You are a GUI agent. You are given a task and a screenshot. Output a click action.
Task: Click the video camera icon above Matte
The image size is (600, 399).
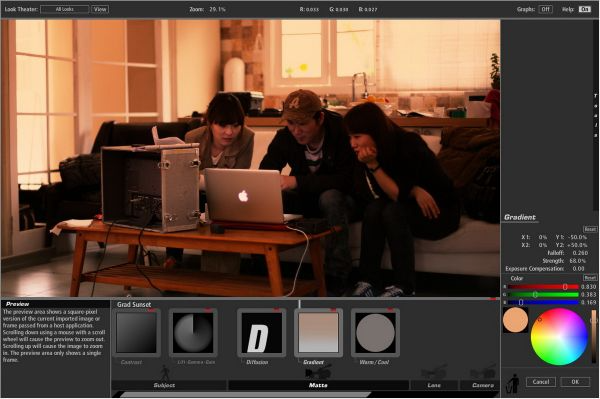[x=318, y=372]
